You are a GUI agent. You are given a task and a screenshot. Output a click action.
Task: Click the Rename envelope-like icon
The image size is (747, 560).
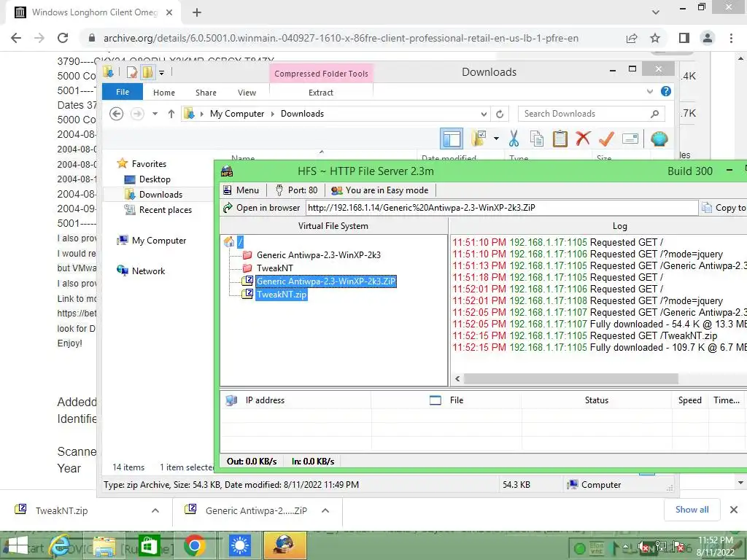[630, 139]
